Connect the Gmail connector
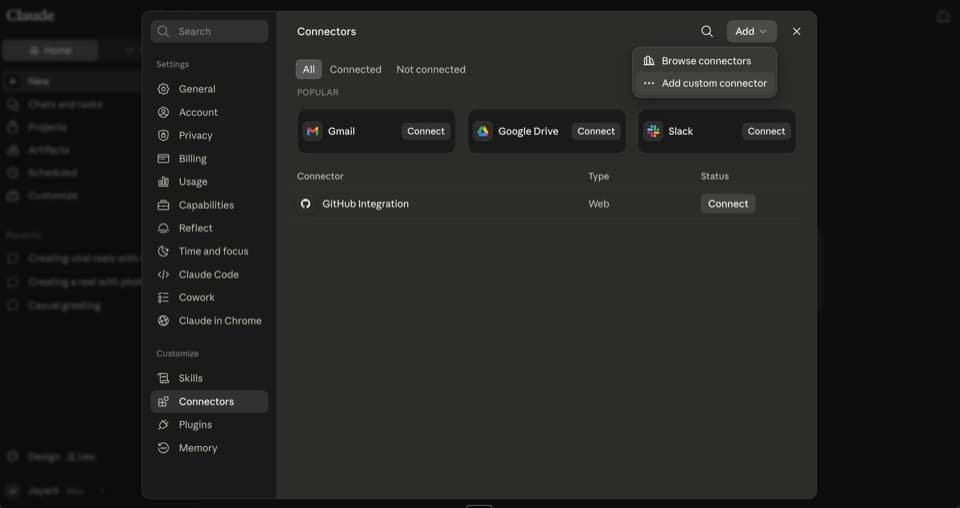Screen dimensions: 960x508 (x=426, y=131)
